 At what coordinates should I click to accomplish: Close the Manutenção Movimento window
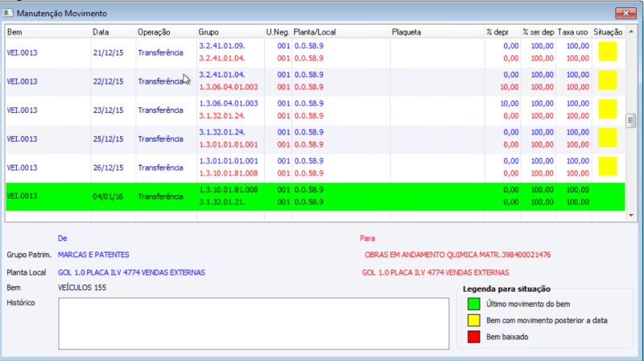point(625,13)
